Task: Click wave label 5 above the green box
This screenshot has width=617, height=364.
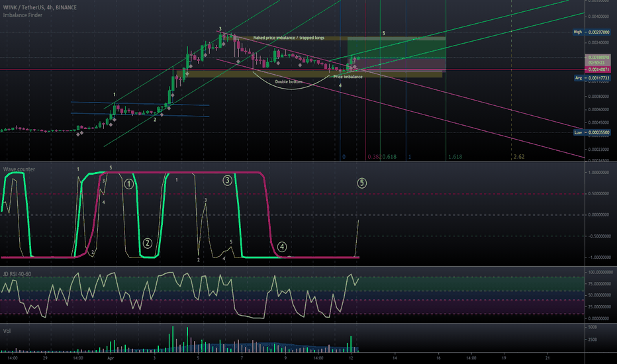Action: 384,34
